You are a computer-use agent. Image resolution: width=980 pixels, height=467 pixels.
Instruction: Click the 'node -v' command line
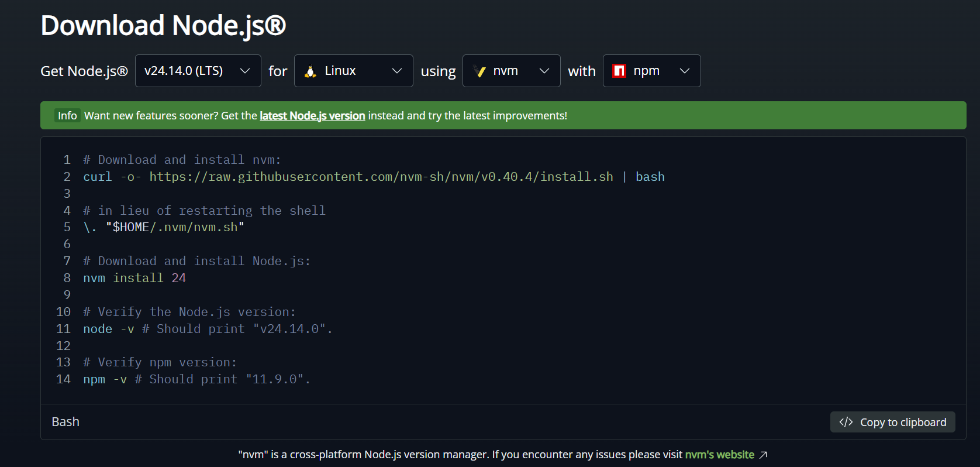[x=208, y=329]
